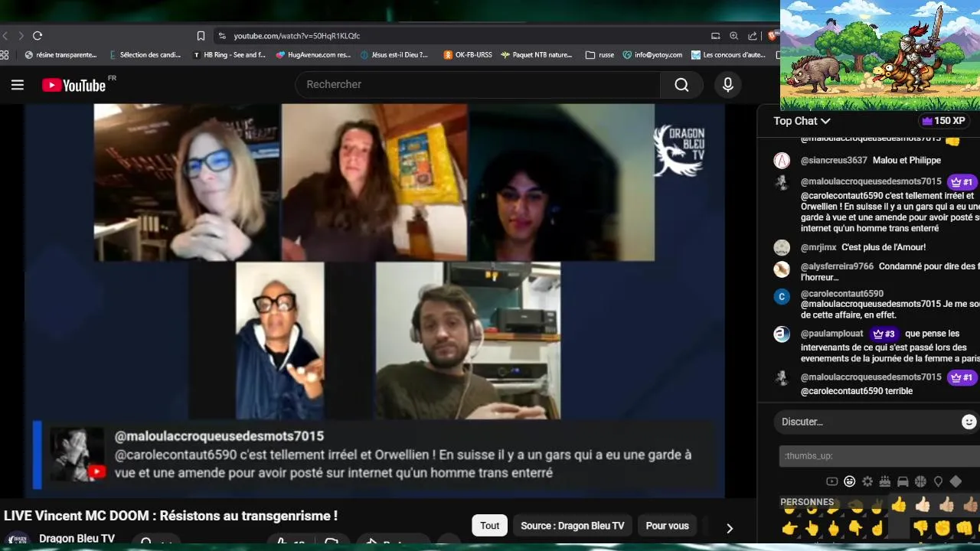Click the apps grid icon in bookmarks bar
This screenshot has width=980, height=551.
pyautogui.click(x=5, y=55)
